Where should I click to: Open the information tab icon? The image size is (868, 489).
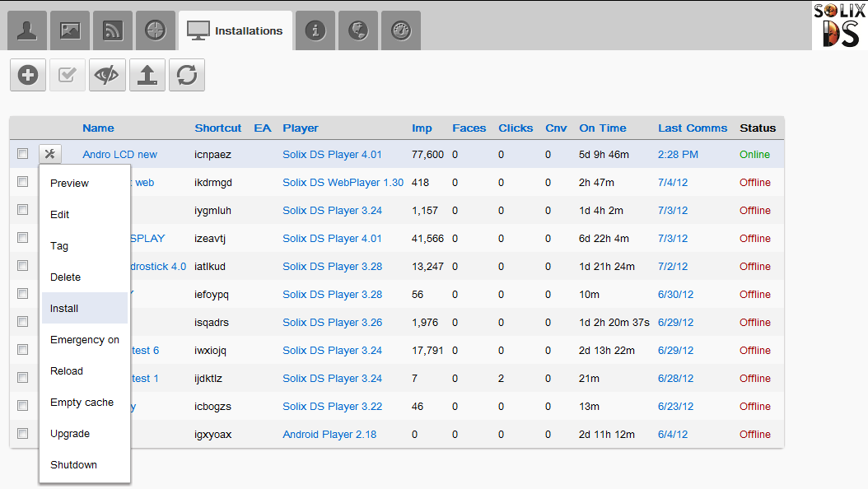click(x=315, y=30)
